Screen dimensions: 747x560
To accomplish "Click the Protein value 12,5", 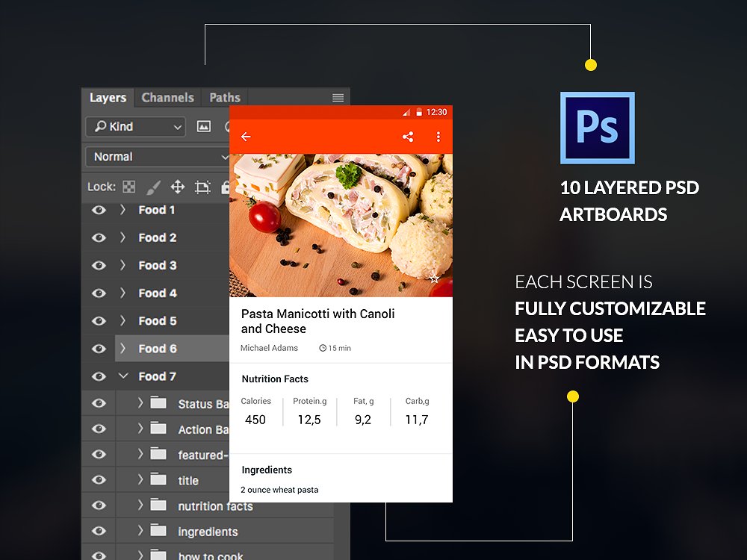I will 309,420.
